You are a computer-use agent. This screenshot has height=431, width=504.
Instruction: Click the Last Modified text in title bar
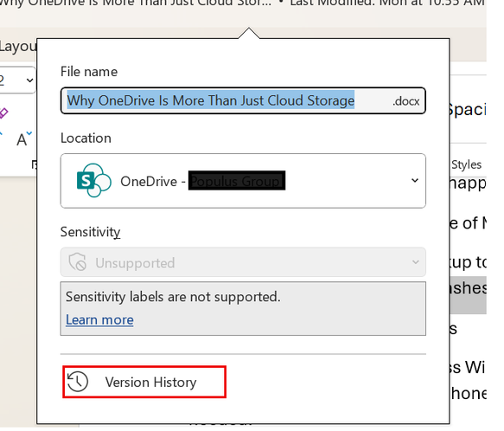pos(387,3)
